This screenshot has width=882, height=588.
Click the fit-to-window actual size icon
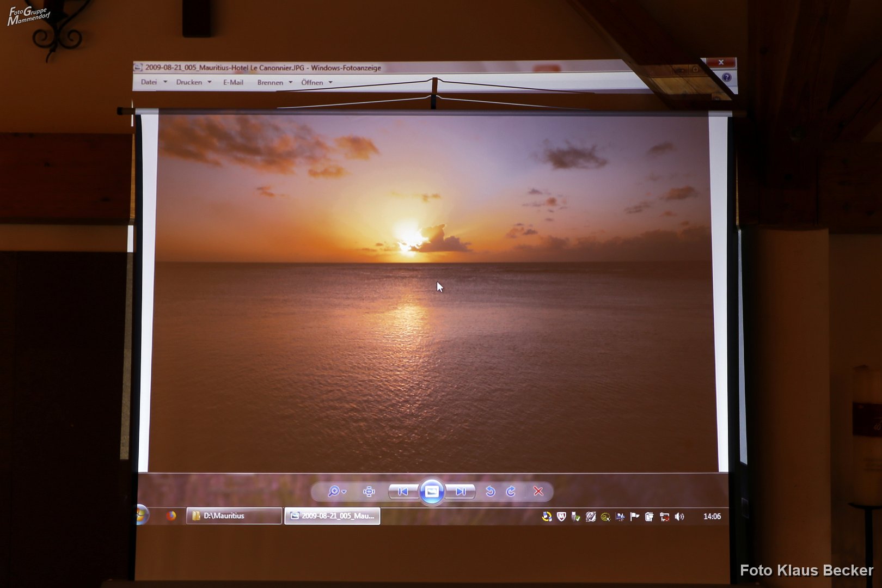click(369, 492)
